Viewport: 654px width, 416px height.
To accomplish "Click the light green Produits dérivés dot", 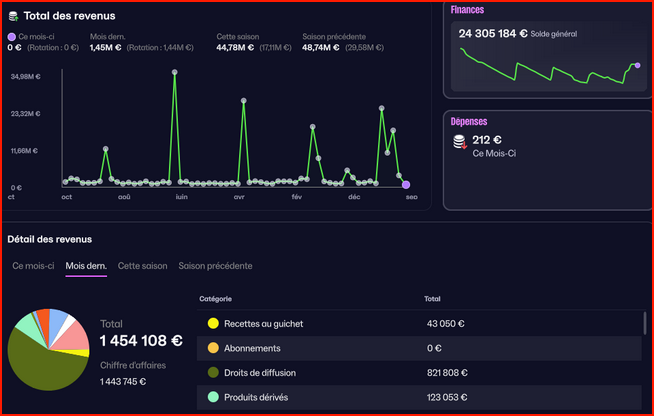I will tap(213, 397).
